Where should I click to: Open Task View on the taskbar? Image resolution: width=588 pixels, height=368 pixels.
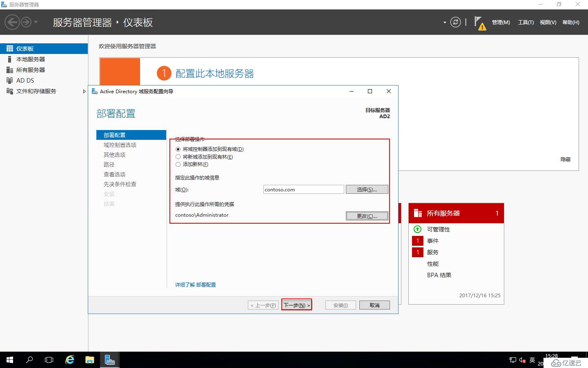(49, 360)
